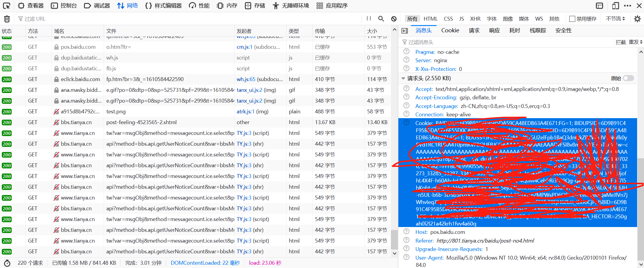Collapse the 请求头 section
The height and width of the screenshot is (268, 644).
[403, 78]
